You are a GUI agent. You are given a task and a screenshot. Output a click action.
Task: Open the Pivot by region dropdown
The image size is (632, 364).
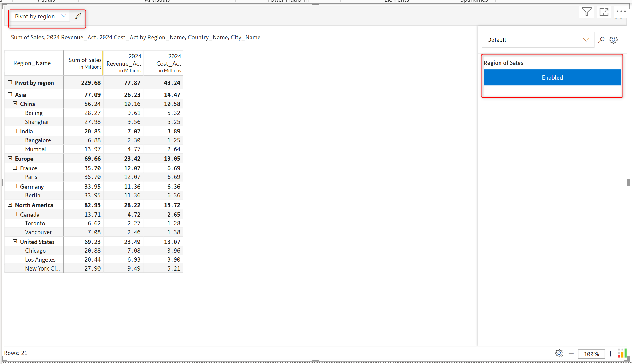click(x=40, y=16)
